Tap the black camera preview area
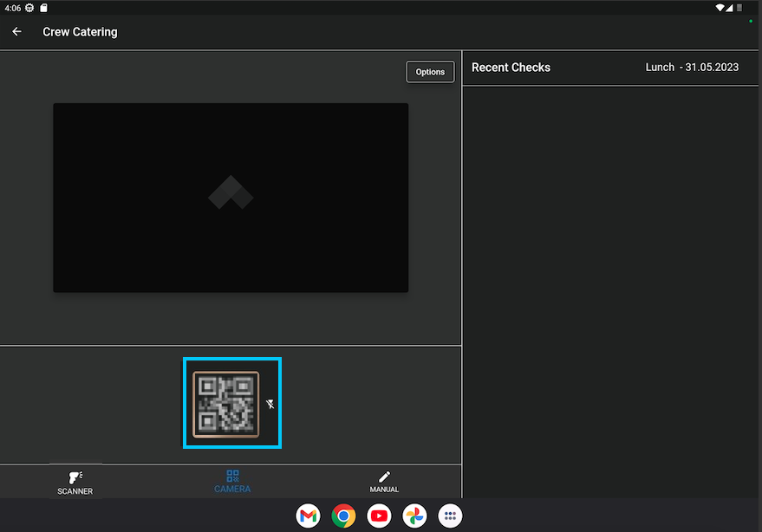This screenshot has height=532, width=762. (231, 198)
